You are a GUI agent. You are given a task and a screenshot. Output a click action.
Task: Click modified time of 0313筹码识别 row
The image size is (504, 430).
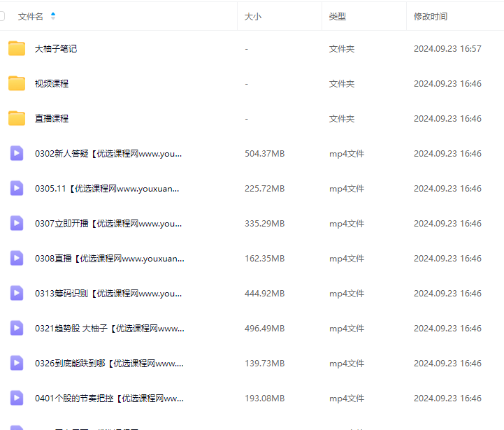pos(447,294)
